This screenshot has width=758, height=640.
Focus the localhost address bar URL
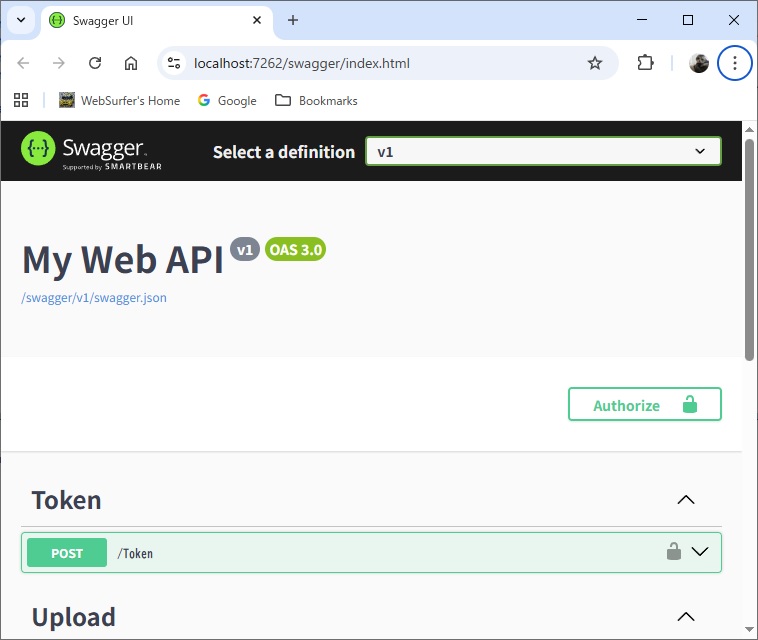pyautogui.click(x=302, y=63)
